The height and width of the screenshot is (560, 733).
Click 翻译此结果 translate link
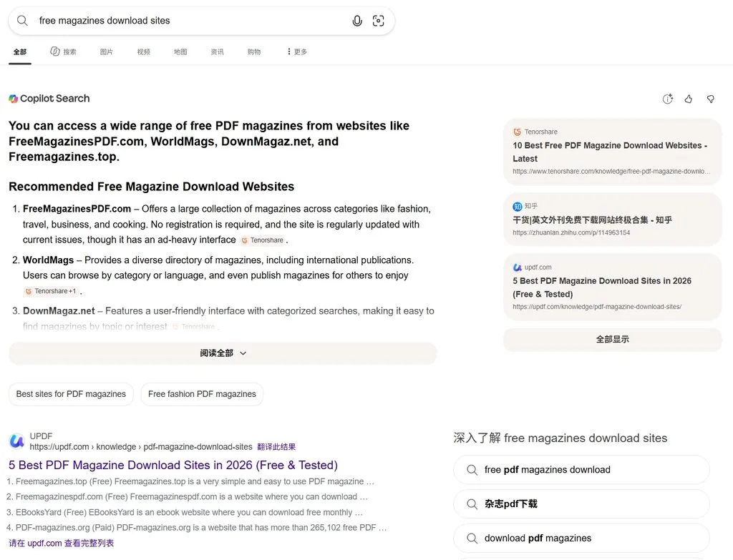tap(276, 447)
